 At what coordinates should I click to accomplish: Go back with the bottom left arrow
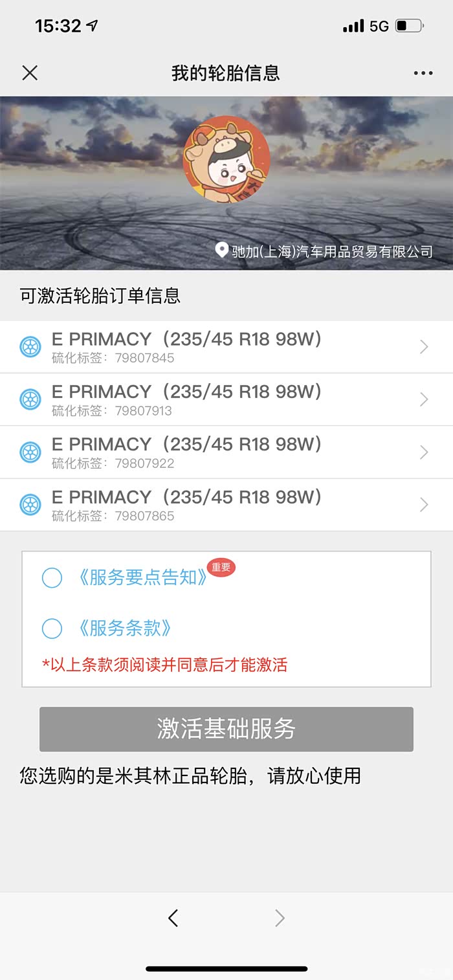tap(173, 917)
